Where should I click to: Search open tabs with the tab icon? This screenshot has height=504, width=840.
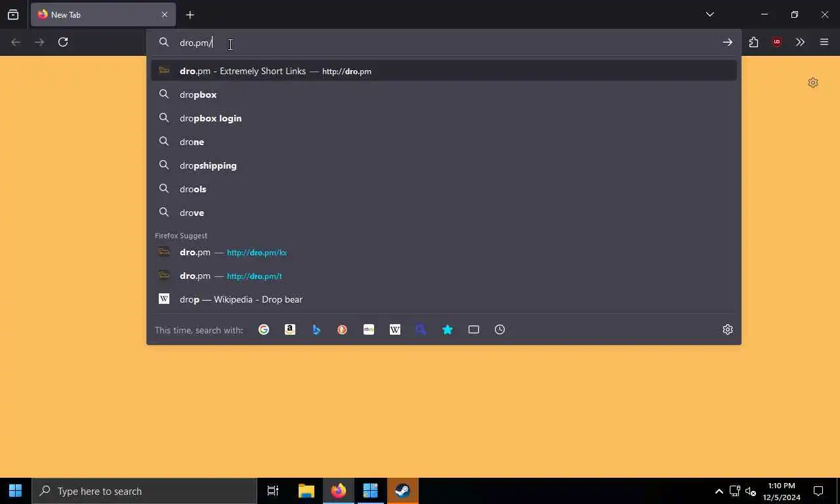pos(474,329)
